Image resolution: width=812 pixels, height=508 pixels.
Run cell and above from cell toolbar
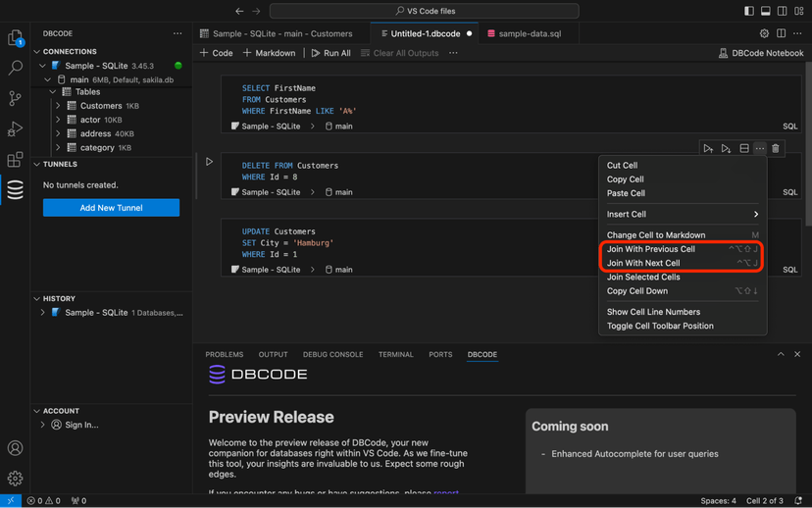click(x=708, y=149)
